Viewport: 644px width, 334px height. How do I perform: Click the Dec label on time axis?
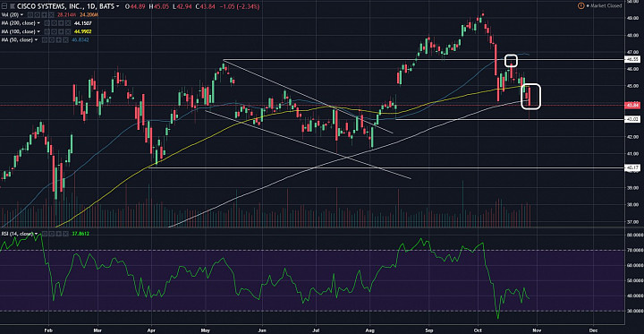click(x=593, y=330)
